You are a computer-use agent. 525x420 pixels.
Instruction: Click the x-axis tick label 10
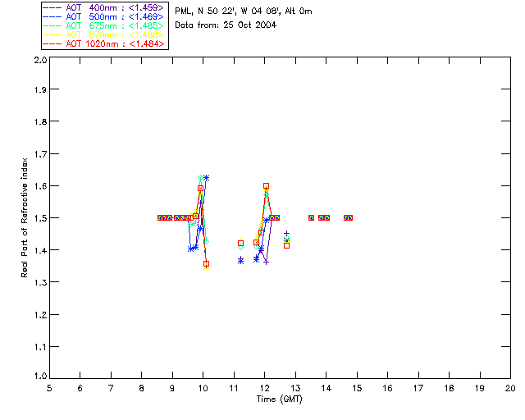[203, 388]
